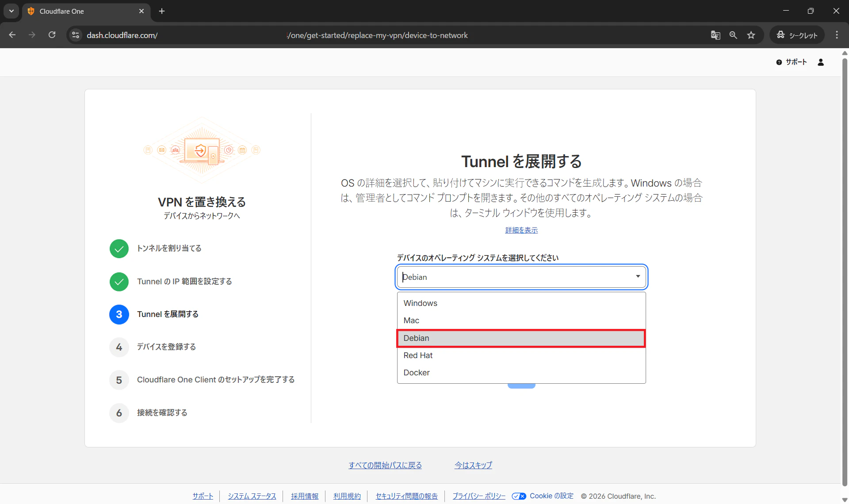
Task: Click the トンネルを割り当てる step label
Action: (169, 248)
